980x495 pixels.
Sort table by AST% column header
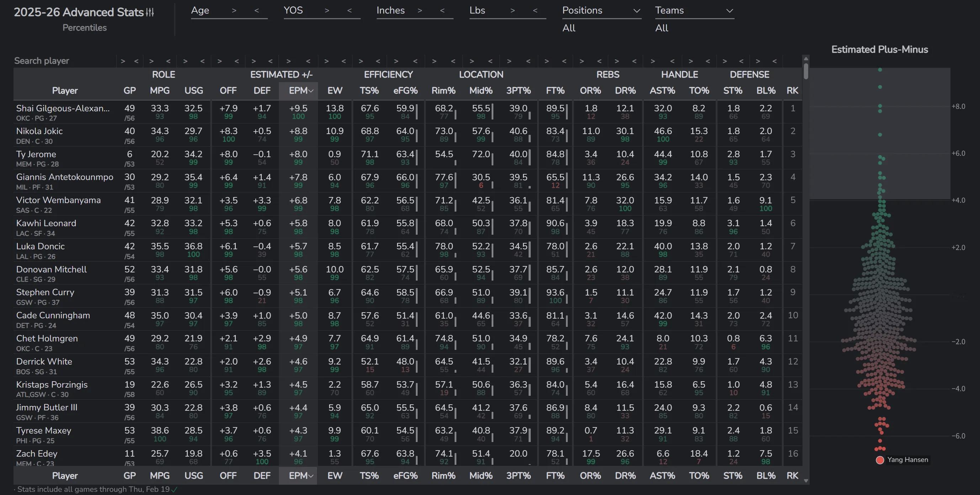coord(662,91)
